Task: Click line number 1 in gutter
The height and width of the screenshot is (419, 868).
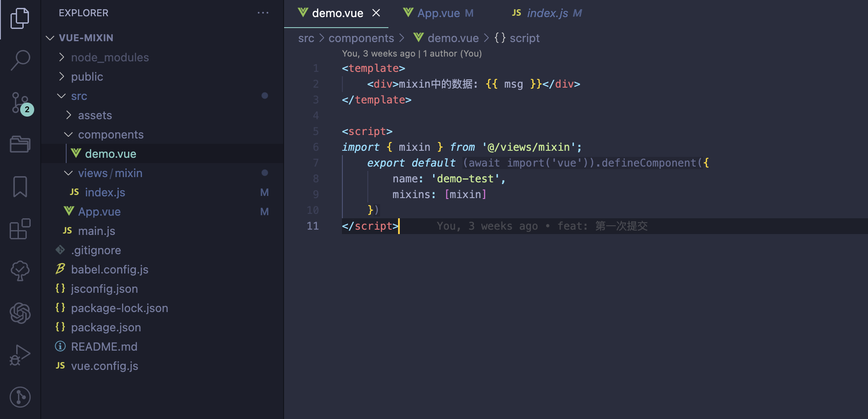Action: tap(316, 68)
